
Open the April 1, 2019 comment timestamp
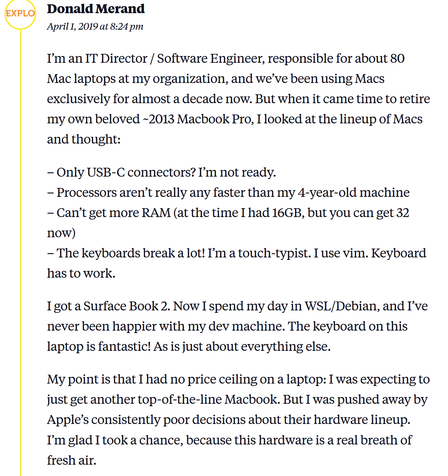[95, 27]
